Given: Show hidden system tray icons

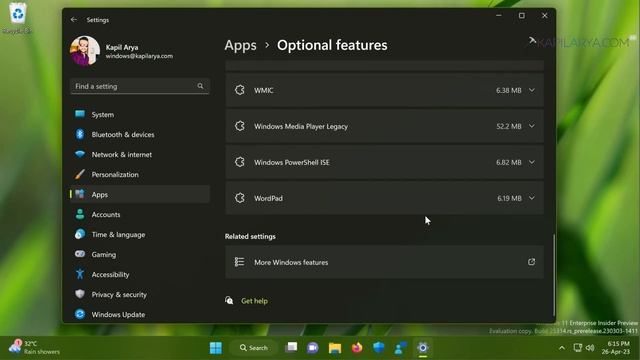Looking at the screenshot, I should click(x=562, y=348).
